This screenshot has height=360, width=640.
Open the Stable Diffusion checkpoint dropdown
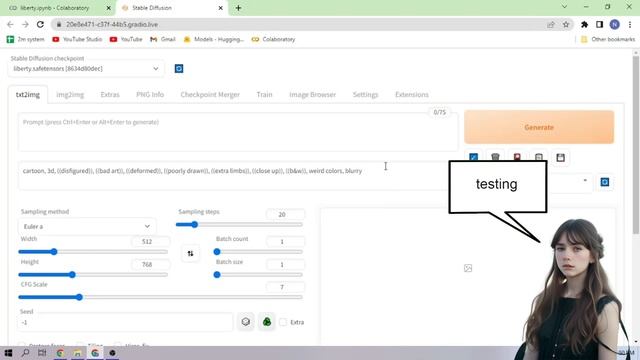pyautogui.click(x=86, y=69)
